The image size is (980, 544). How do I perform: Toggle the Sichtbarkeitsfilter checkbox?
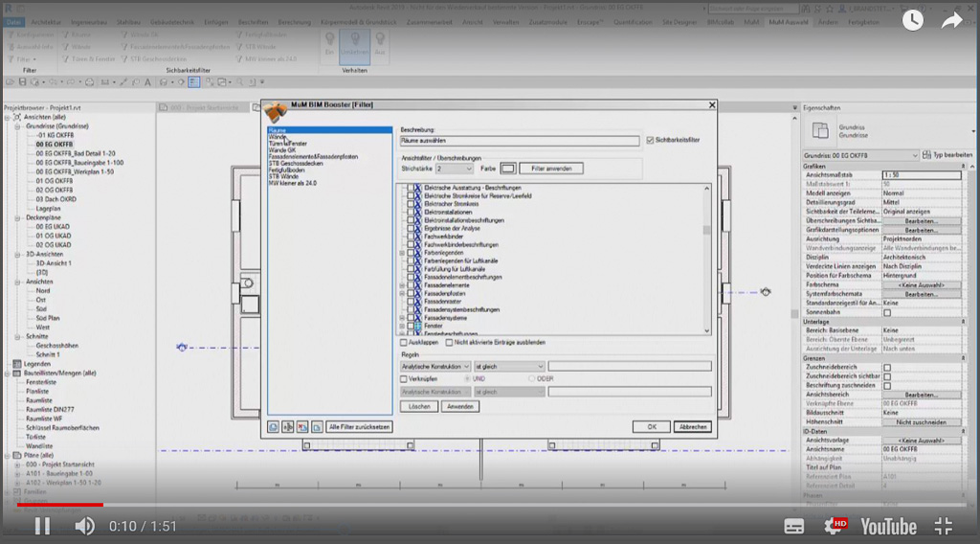650,141
